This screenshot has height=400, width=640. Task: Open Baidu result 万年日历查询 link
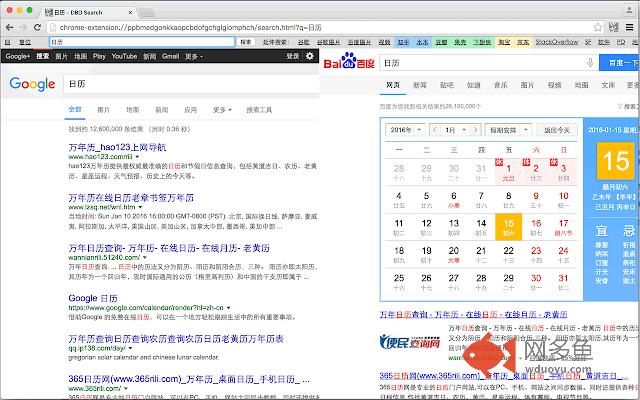473,314
